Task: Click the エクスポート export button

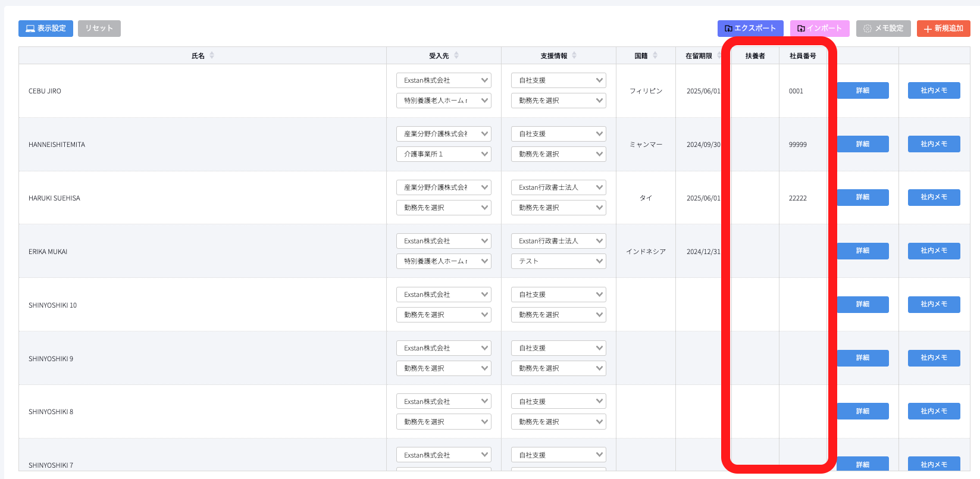Action: pos(750,29)
